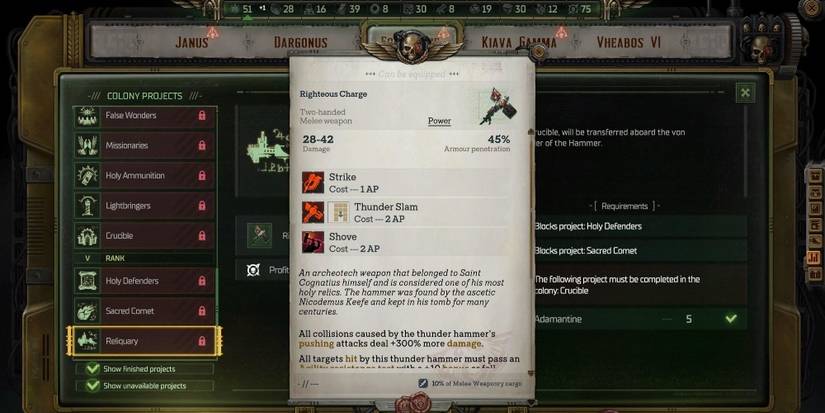Click the Shove ability icon
This screenshot has width=825, height=413.
[x=313, y=242]
